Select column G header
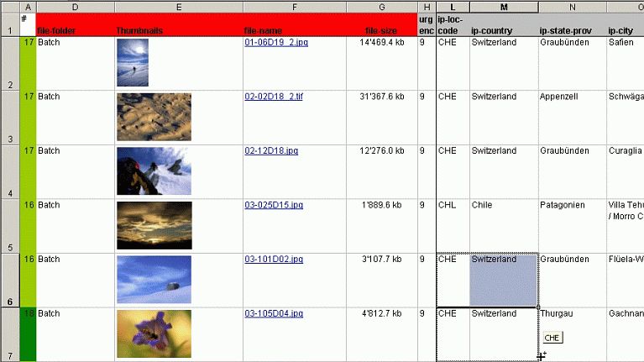Screen dimensions: 644x362 (382, 7)
